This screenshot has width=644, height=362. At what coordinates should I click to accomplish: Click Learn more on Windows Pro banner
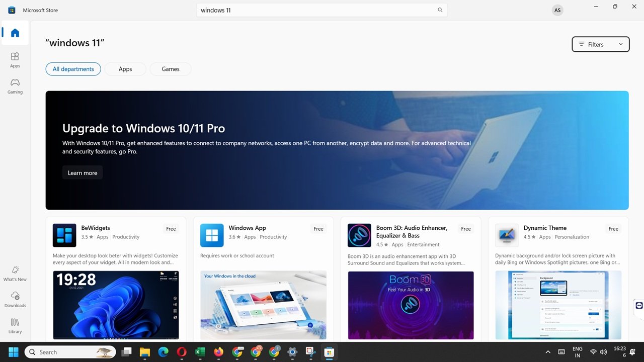tap(83, 172)
